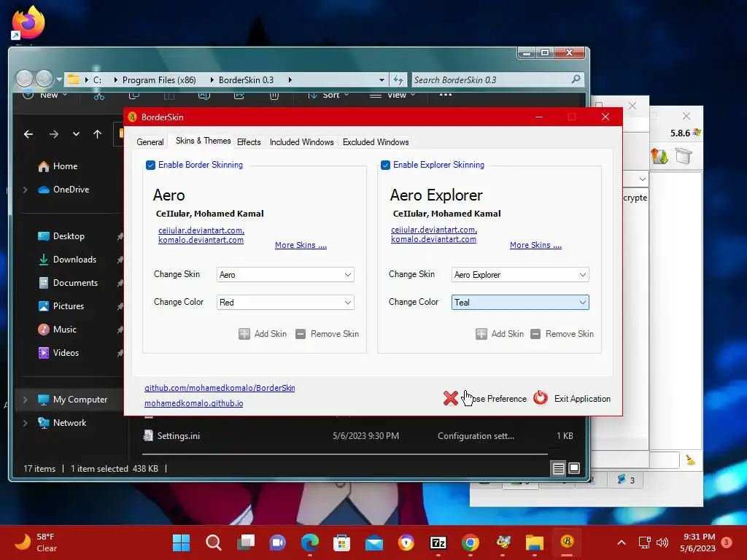Click Add Skin under Aero border skin
This screenshot has height=560, width=747.
[263, 334]
